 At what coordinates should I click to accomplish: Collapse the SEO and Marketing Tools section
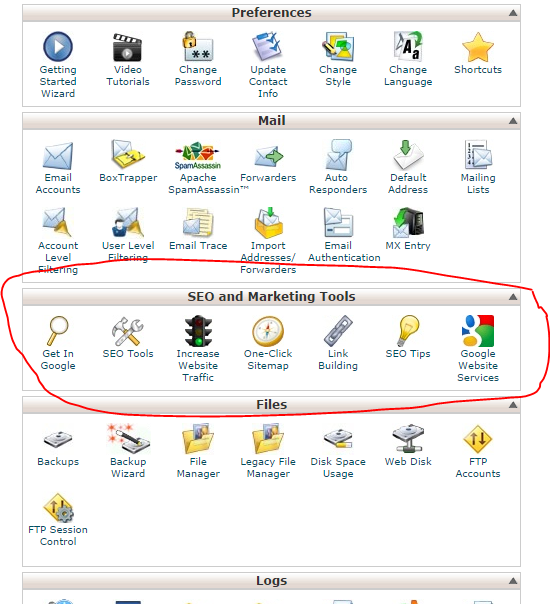[513, 297]
